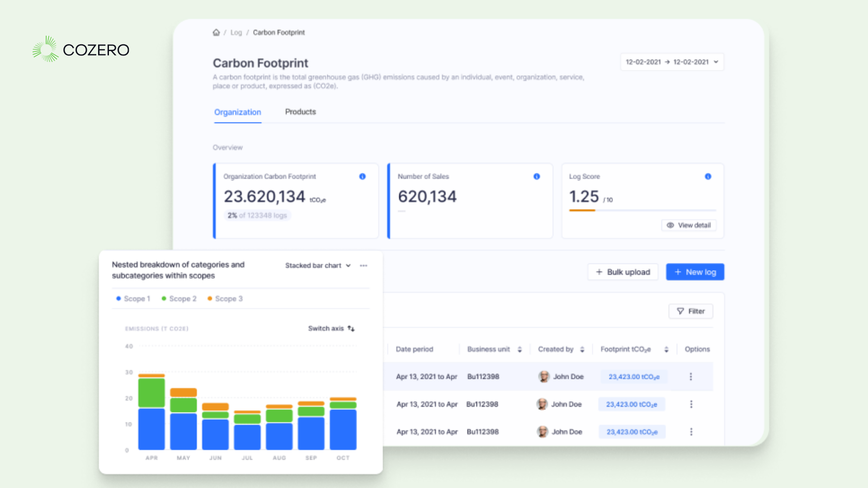Viewport: 868px width, 488px height.
Task: Click the View detail eye button
Action: [x=689, y=225]
